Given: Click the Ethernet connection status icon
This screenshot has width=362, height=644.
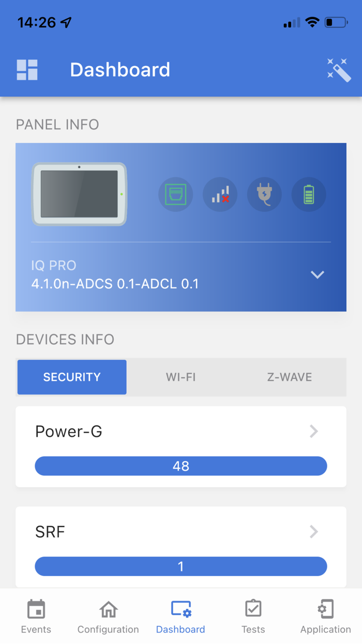Looking at the screenshot, I should click(x=175, y=194).
